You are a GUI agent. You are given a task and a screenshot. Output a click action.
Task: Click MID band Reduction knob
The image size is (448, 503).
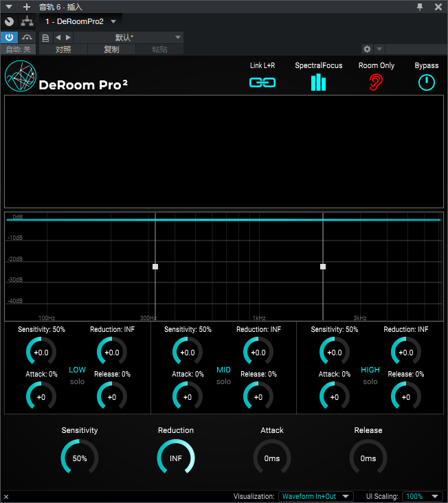point(258,352)
